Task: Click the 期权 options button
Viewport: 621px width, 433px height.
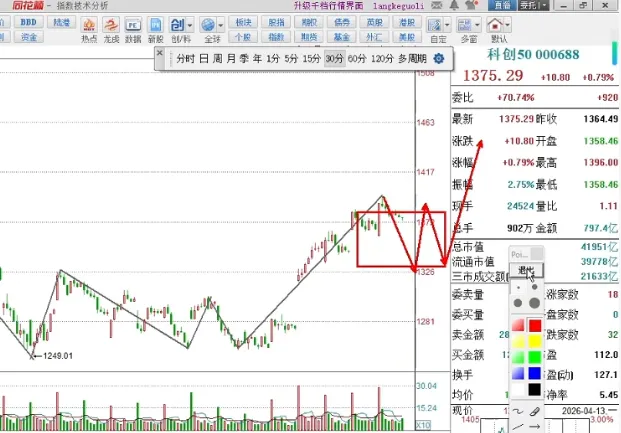Action: 309,22
